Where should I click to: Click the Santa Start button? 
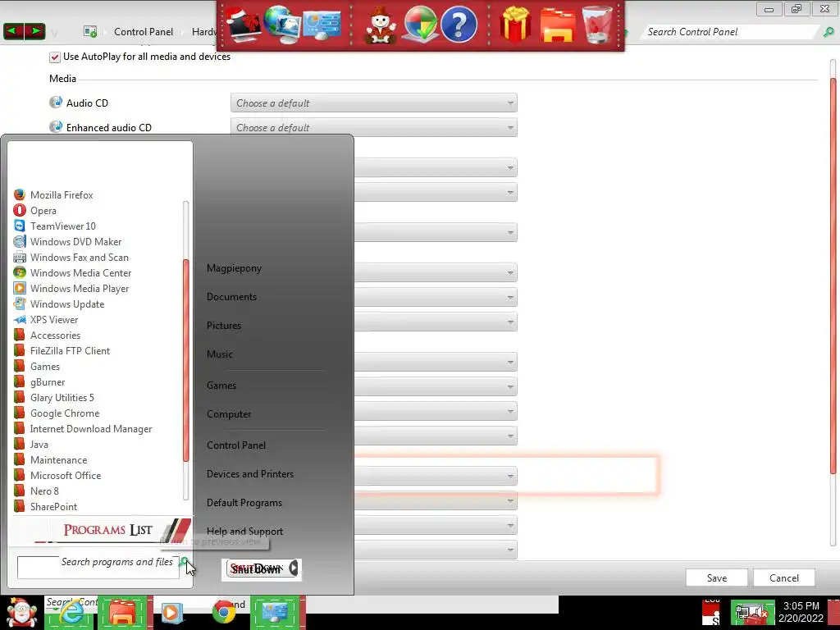click(x=21, y=613)
